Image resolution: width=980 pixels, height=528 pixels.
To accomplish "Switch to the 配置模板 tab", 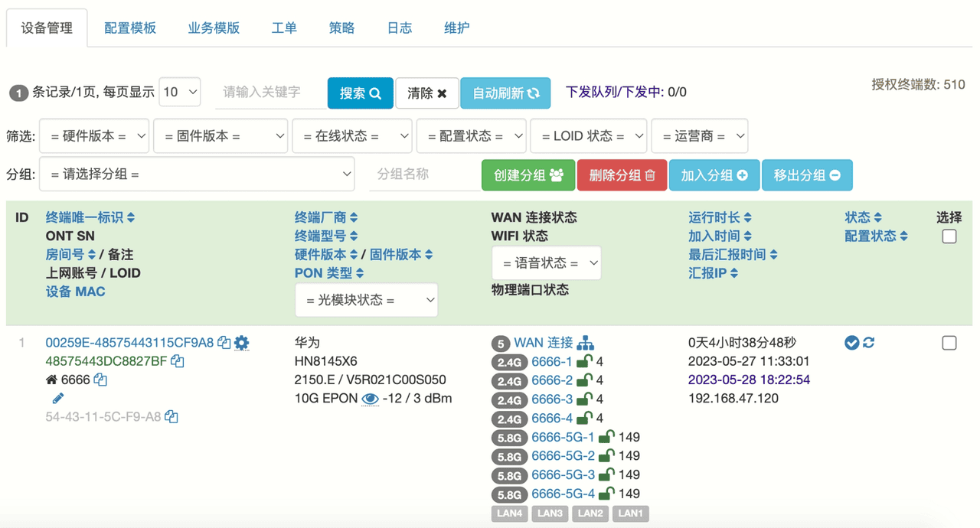I will tap(130, 28).
